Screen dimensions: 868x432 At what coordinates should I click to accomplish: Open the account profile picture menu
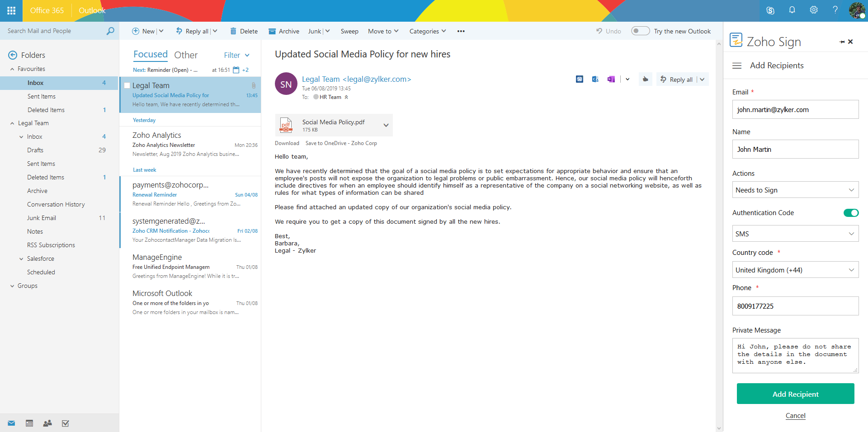857,10
